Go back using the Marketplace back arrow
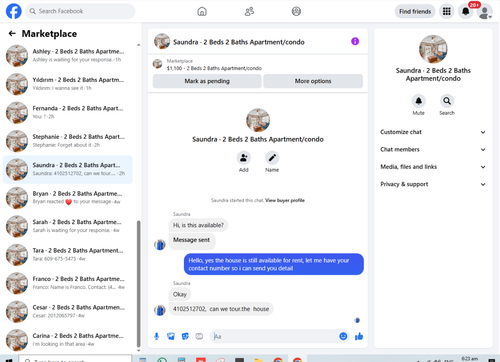The height and width of the screenshot is (362, 500). (12, 33)
